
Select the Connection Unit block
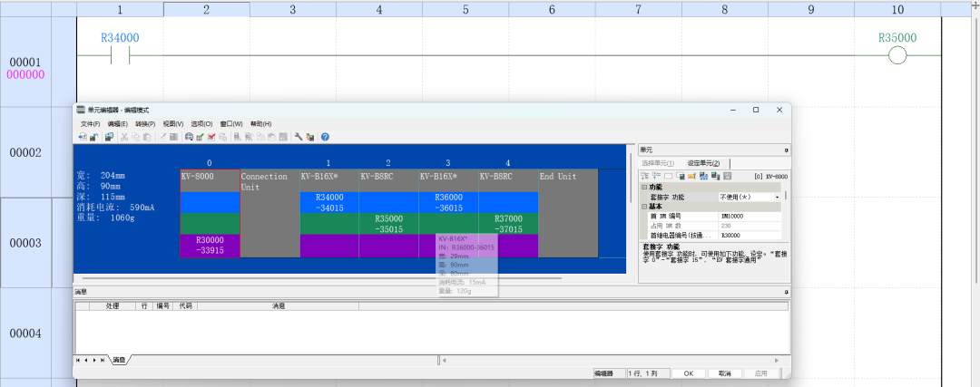(x=269, y=213)
